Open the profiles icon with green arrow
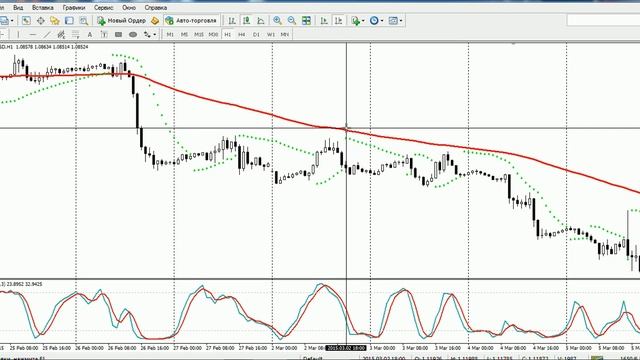Image resolution: width=640 pixels, height=360 pixels. [26, 20]
